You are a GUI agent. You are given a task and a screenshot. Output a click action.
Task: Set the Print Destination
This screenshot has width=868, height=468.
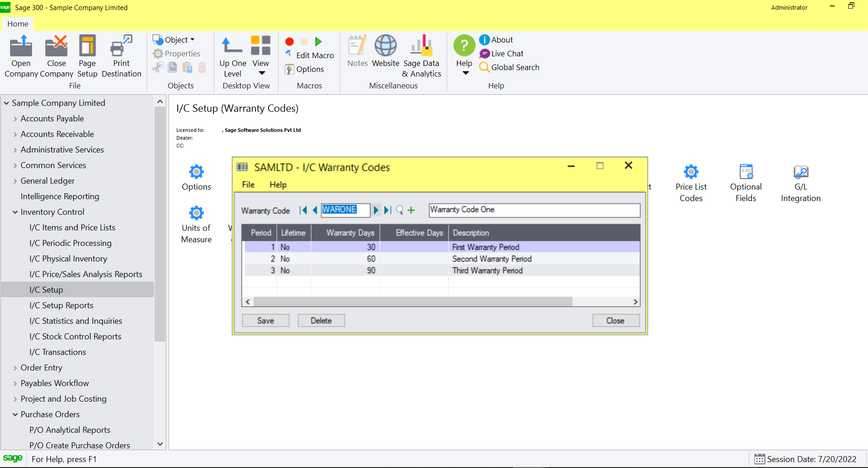pos(121,55)
